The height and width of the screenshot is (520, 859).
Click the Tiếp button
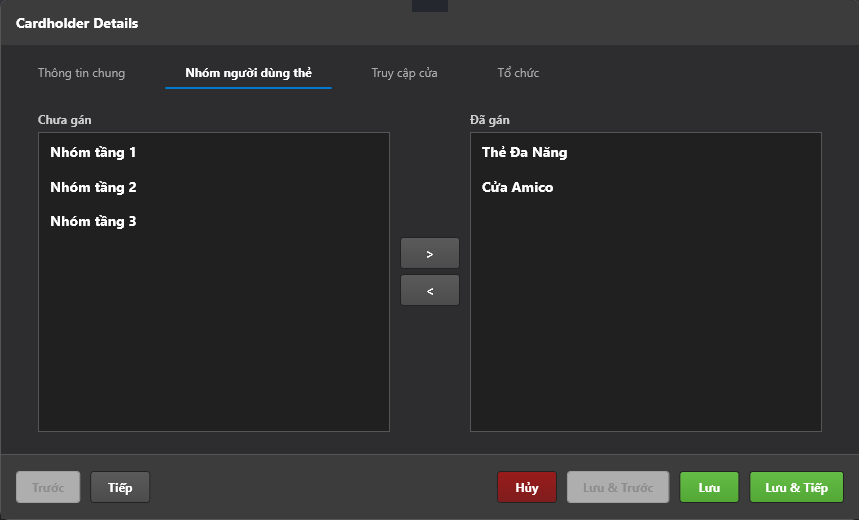tap(120, 487)
